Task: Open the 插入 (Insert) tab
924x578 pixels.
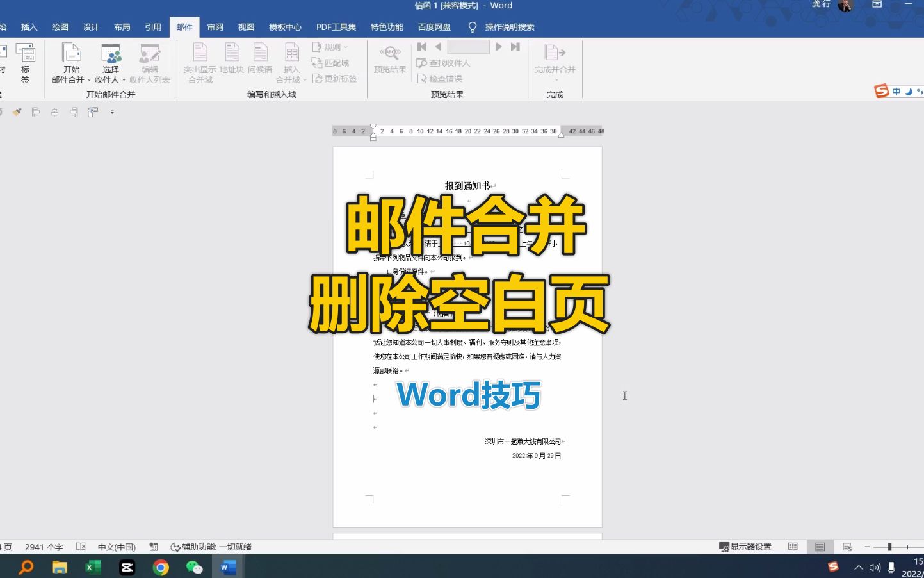Action: (29, 27)
